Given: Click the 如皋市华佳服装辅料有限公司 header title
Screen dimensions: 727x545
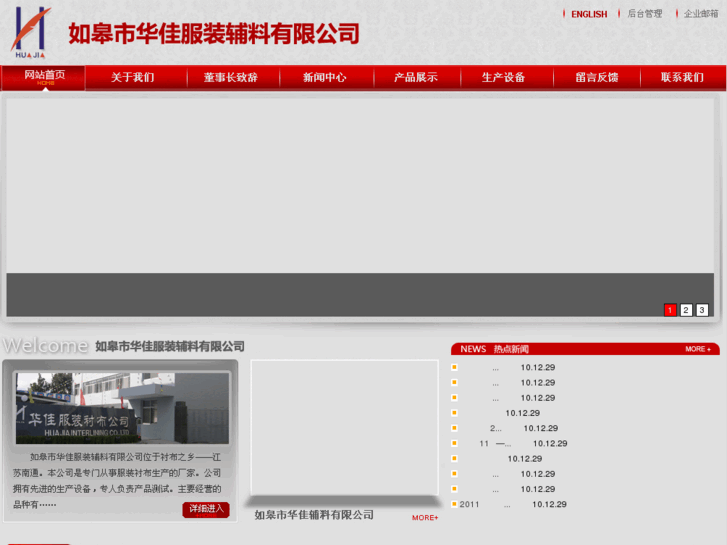Looking at the screenshot, I should 214,34.
